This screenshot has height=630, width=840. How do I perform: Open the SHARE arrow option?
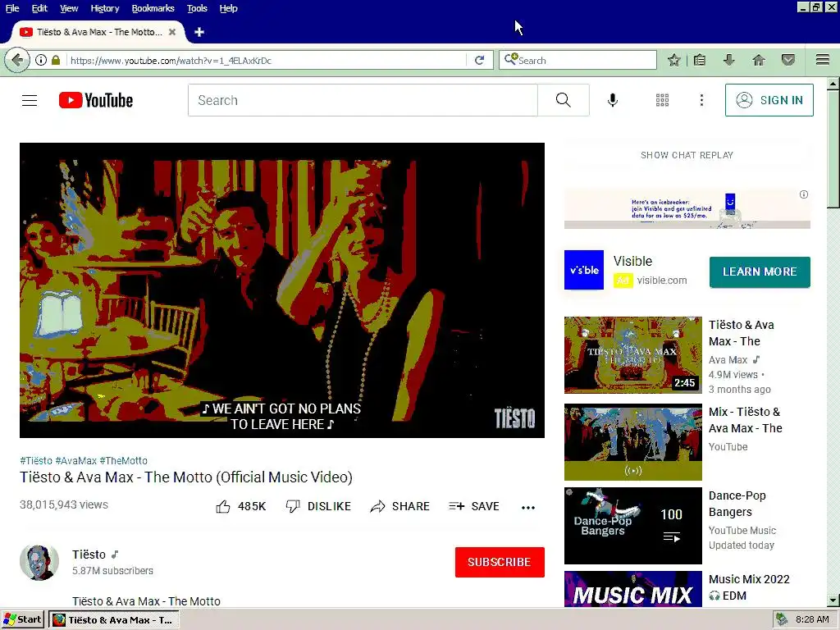click(x=399, y=506)
